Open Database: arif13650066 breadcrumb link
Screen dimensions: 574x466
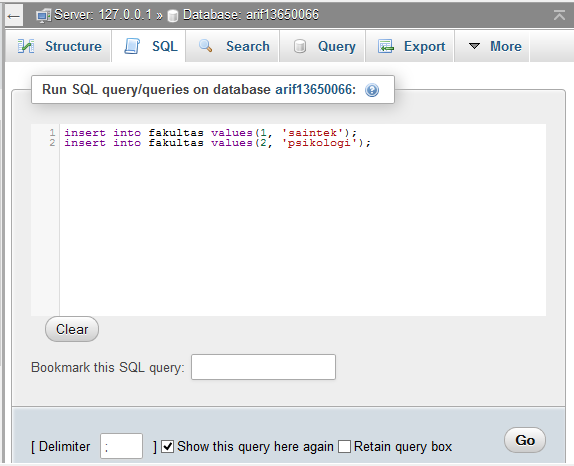click(x=251, y=15)
